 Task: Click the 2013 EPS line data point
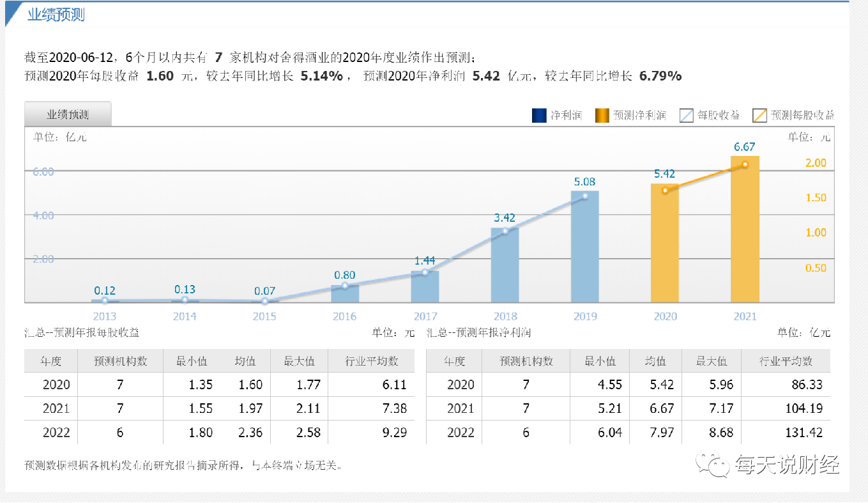click(x=105, y=300)
